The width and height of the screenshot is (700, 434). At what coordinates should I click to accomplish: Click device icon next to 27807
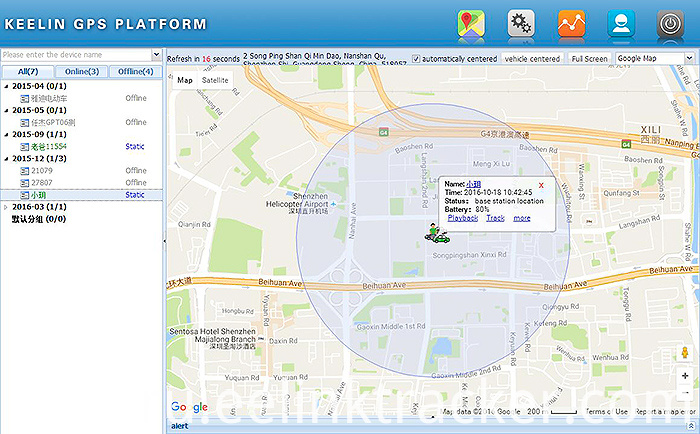(x=25, y=183)
